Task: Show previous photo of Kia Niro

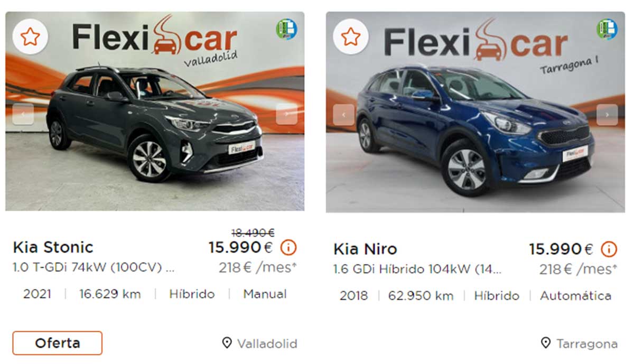Action: tap(344, 115)
